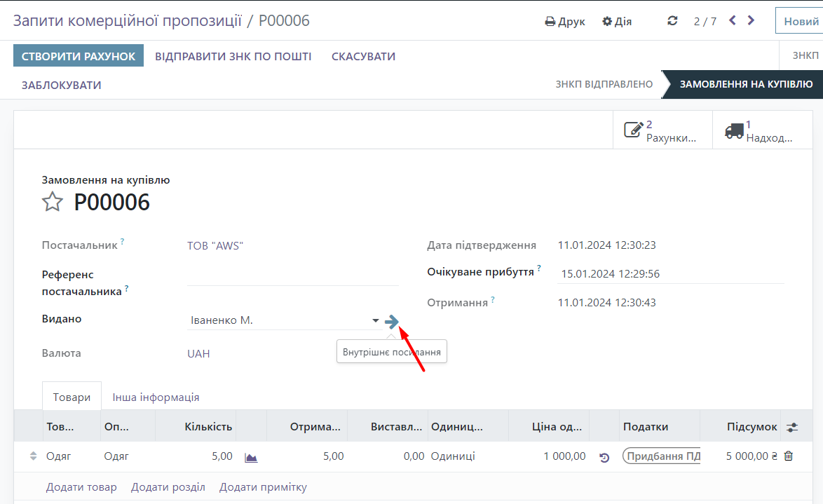Switch to the Інша інформація tab
Viewport: 823px width, 504px height.
[156, 397]
